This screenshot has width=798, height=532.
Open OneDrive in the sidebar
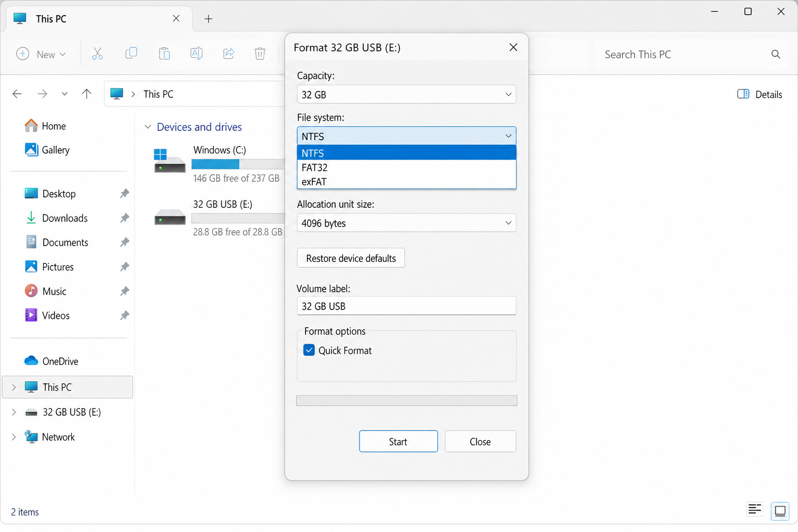point(51,361)
